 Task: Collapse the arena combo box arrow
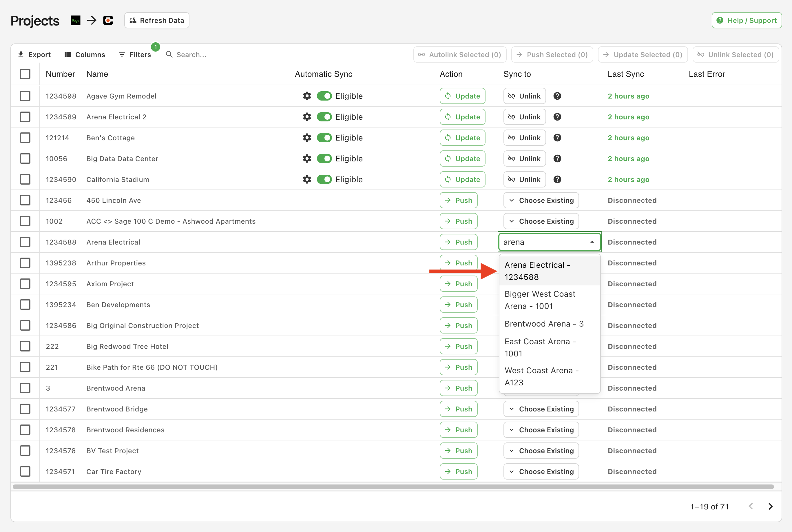(x=592, y=242)
